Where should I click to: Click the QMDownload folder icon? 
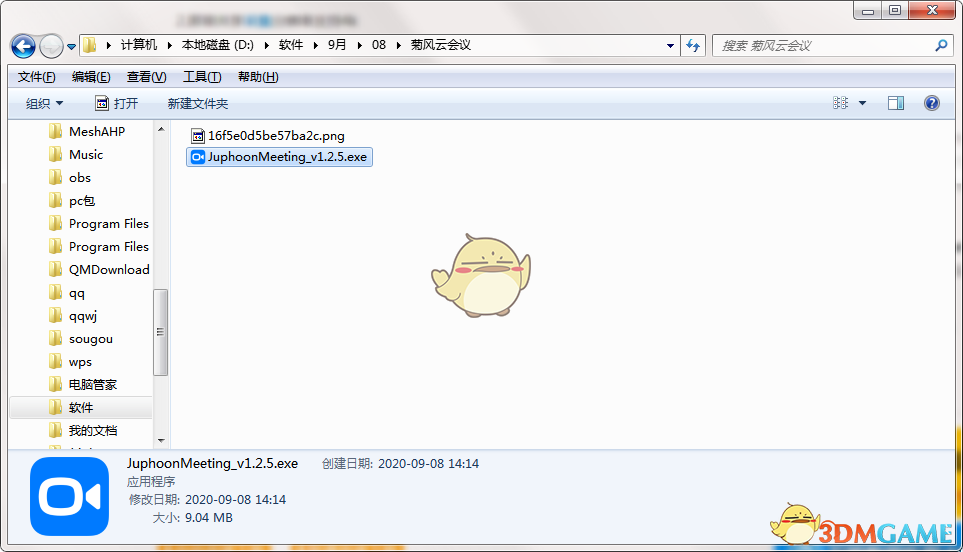[x=55, y=269]
